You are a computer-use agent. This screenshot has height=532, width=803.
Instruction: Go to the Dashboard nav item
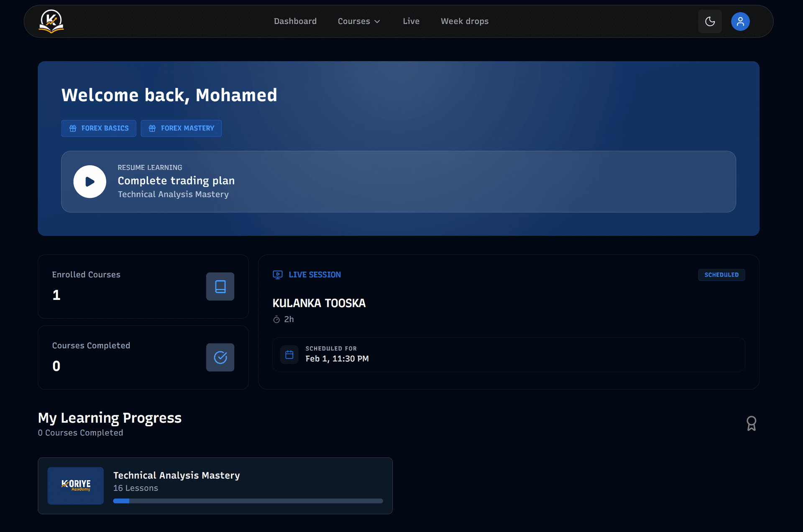[295, 21]
